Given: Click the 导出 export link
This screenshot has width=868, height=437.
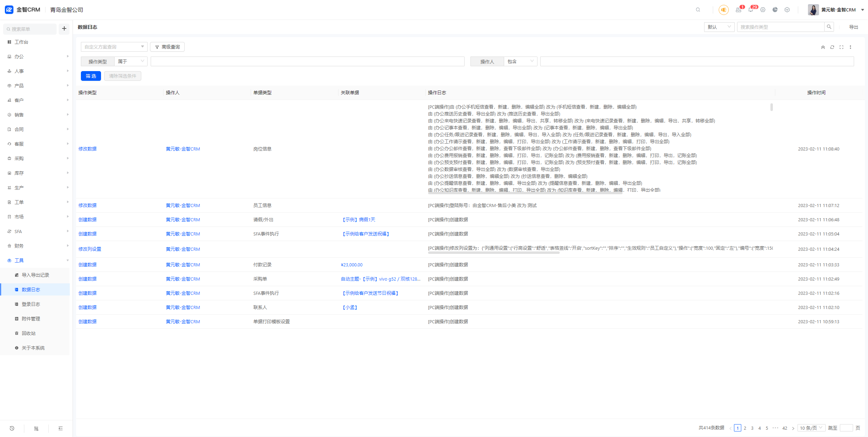Looking at the screenshot, I should [853, 27].
